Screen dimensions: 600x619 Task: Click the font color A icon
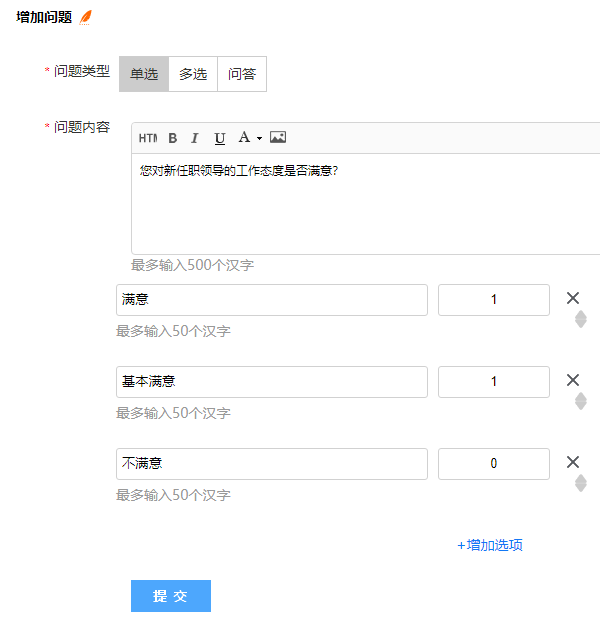(x=244, y=137)
